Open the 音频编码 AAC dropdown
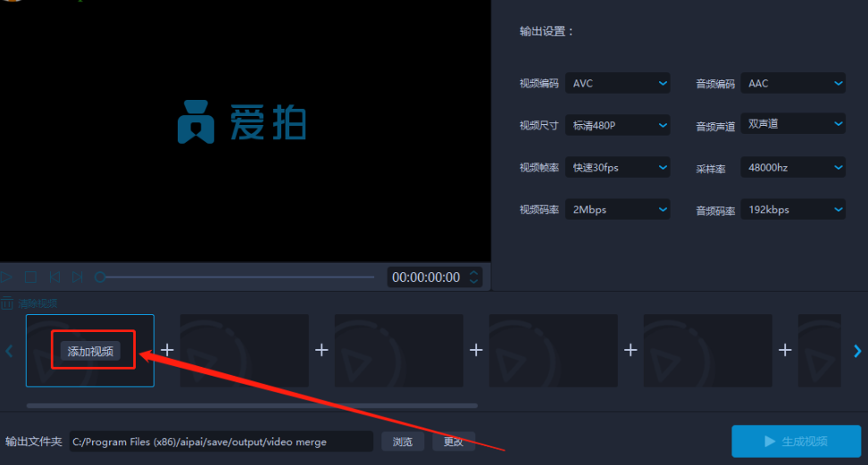This screenshot has width=868, height=465. pyautogui.click(x=793, y=83)
